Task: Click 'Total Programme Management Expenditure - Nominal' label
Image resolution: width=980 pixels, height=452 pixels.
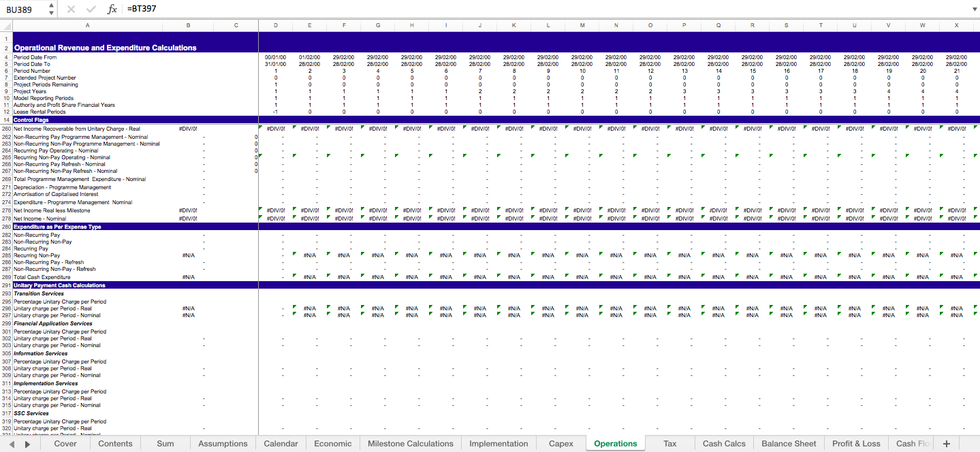Action: point(80,179)
